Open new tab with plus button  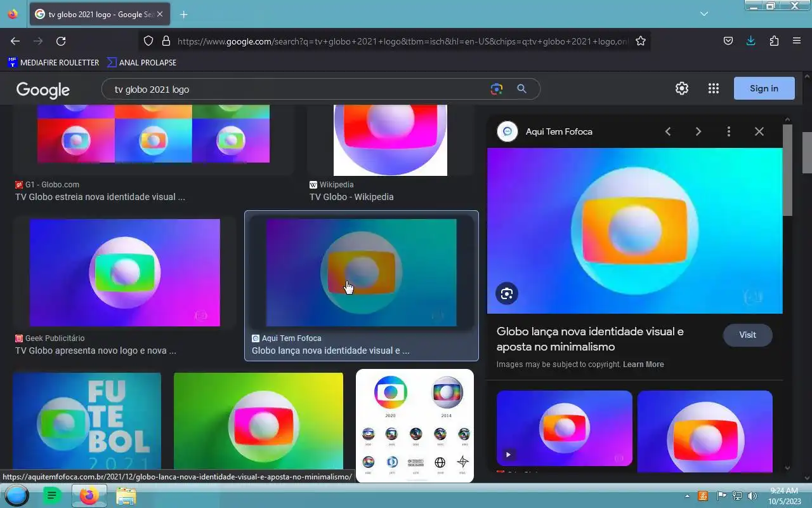point(184,15)
